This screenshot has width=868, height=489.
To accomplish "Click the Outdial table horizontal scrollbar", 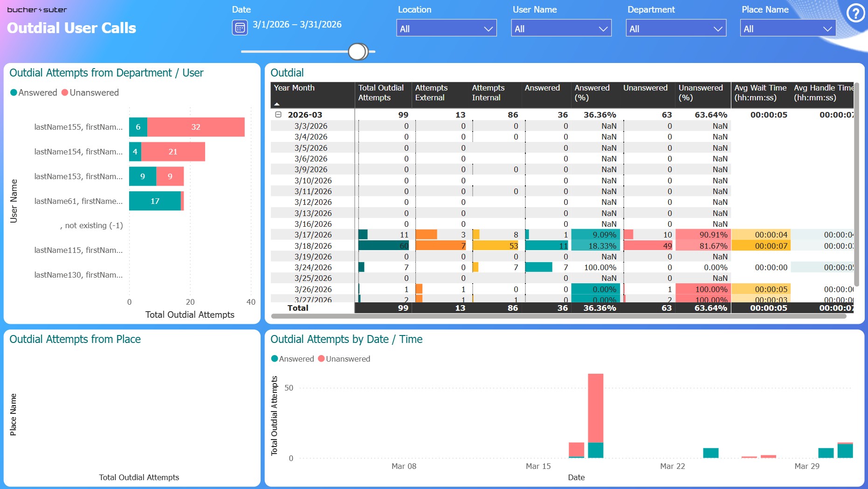I will 558,316.
